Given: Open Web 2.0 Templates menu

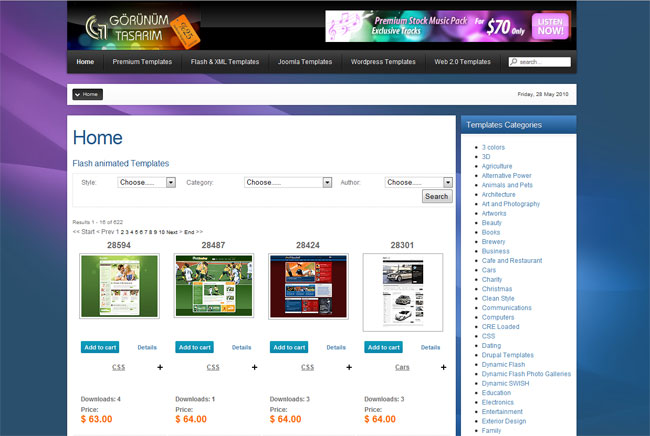Looking at the screenshot, I should [x=463, y=62].
